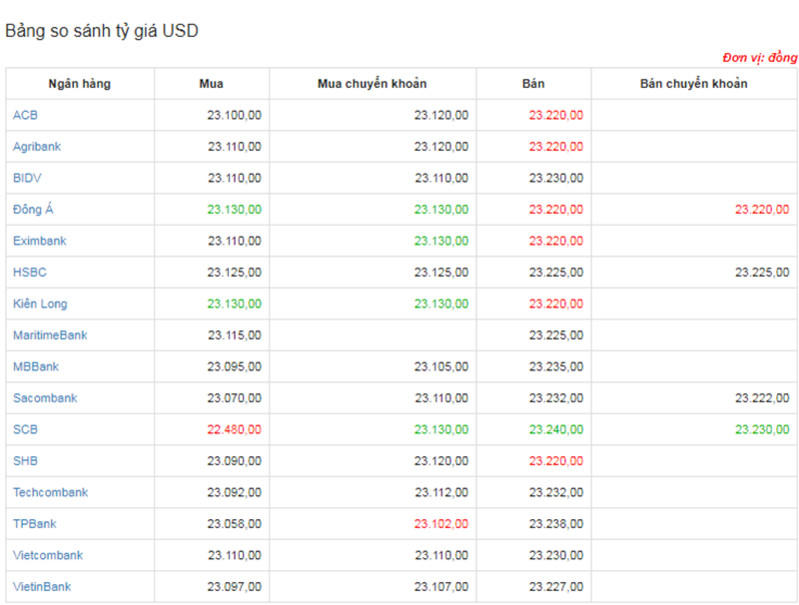The image size is (799, 605).
Task: Select the VietinBank link
Action: [42, 587]
